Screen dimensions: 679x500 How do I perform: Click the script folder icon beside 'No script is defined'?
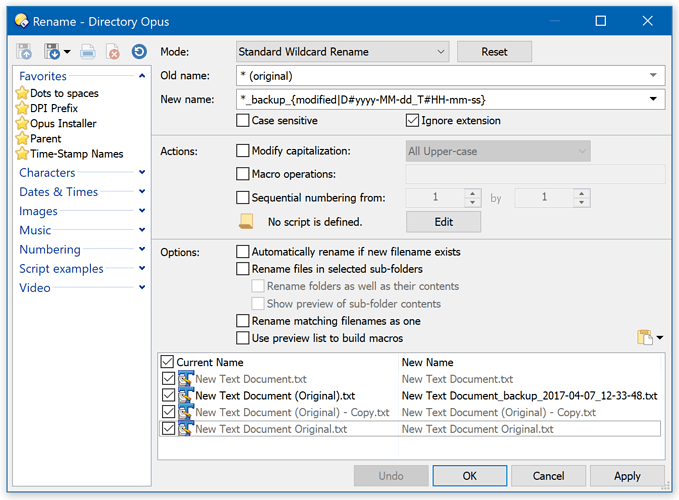click(246, 221)
